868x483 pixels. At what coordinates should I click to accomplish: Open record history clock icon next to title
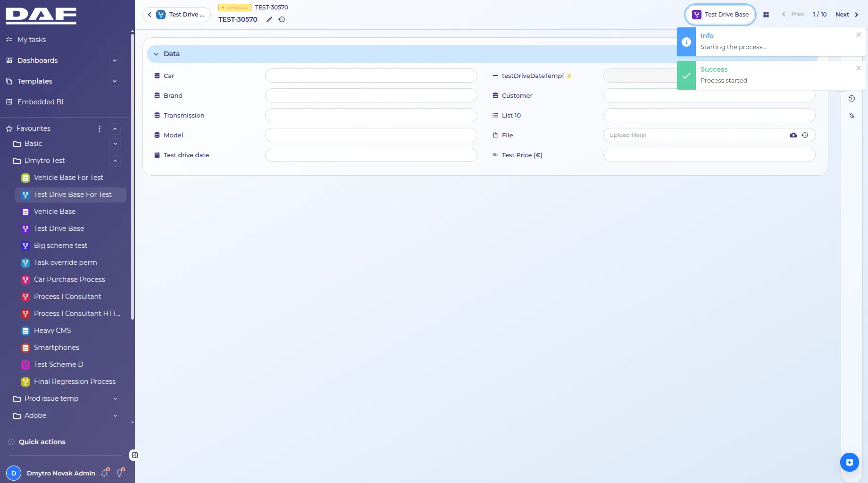(282, 19)
